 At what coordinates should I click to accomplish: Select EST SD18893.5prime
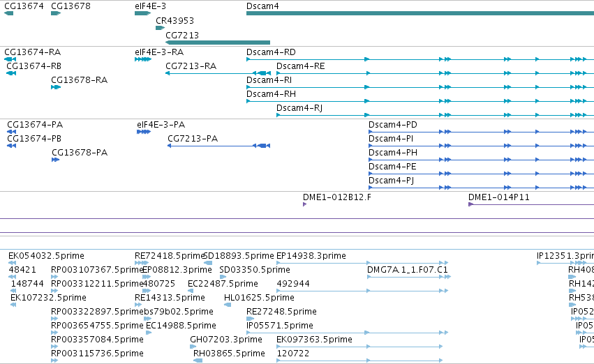point(208,263)
